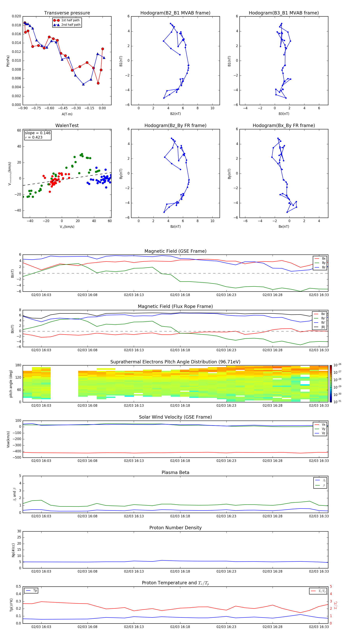The height and width of the screenshot is (644, 351).
Task: Click the pitch angle color bar
Action: click(x=331, y=384)
